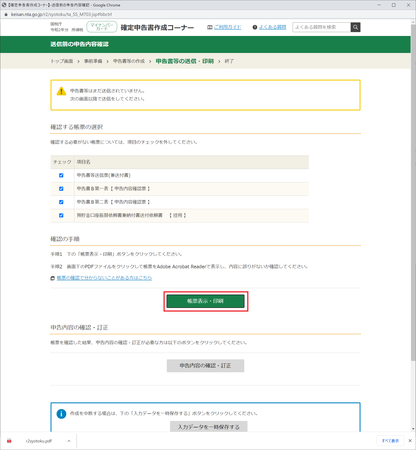Click 確定申告書作成コーナー site title
Viewport: 416px width, 450px height.
pyautogui.click(x=157, y=27)
